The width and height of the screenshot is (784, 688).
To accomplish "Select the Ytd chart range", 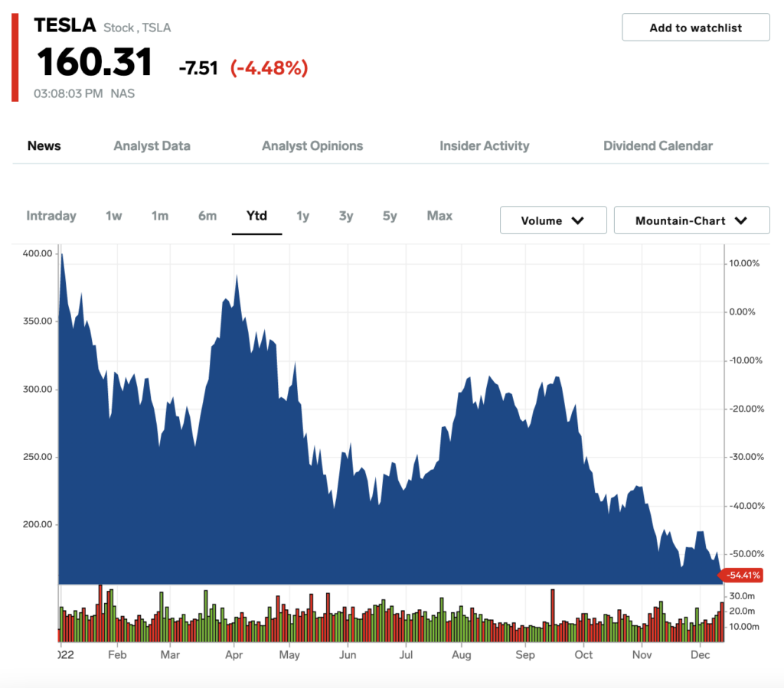I will pyautogui.click(x=256, y=216).
